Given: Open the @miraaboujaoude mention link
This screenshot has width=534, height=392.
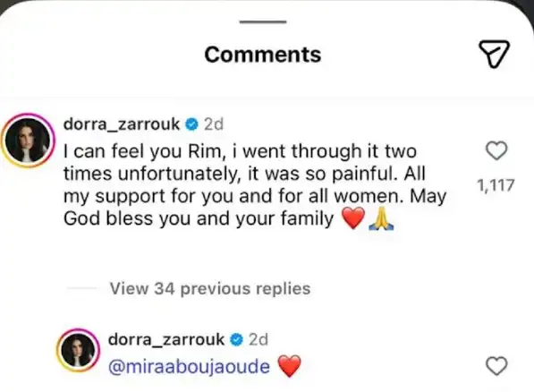Looking at the screenshot, I should point(189,367).
